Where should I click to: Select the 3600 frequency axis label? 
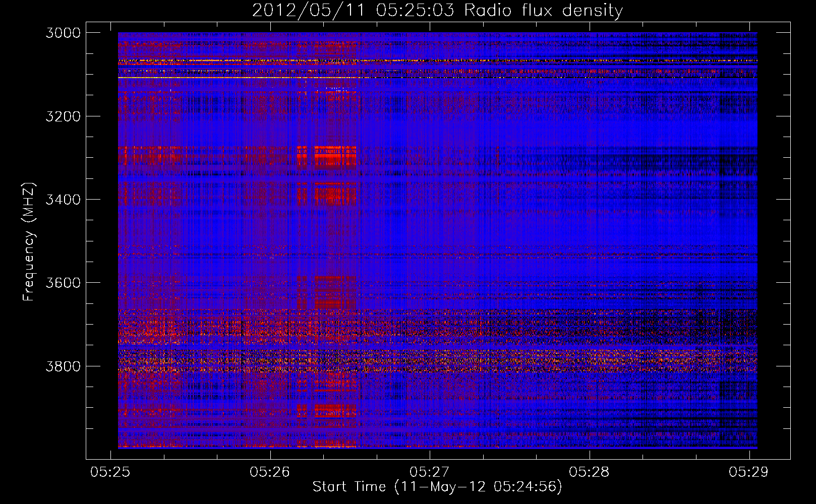click(x=63, y=283)
